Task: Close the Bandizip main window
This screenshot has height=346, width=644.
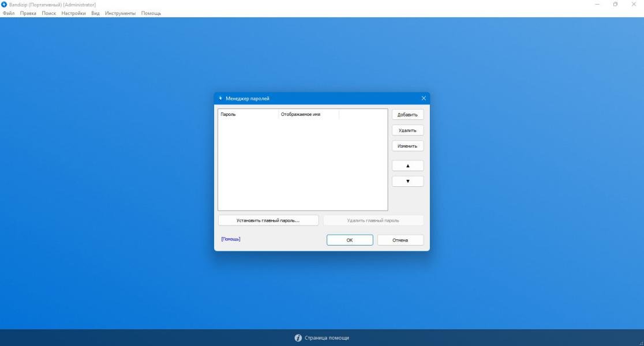Action: (634, 4)
